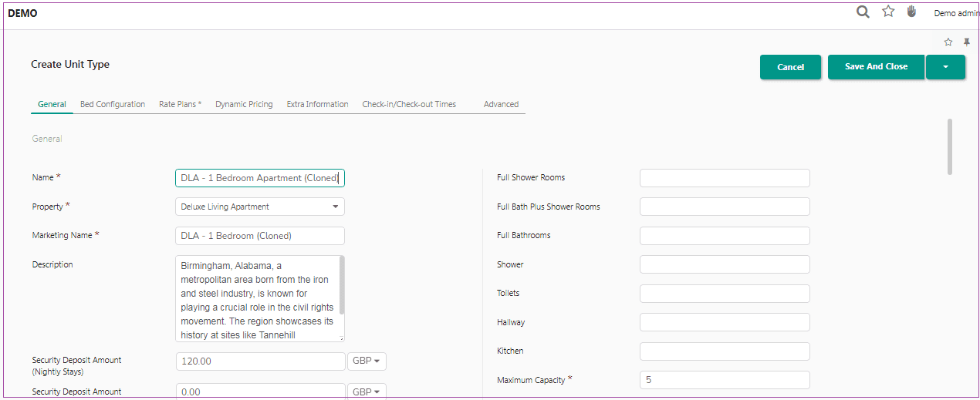This screenshot has height=400, width=980.
Task: Select the Check-in/Check-out Times tab
Action: (409, 104)
